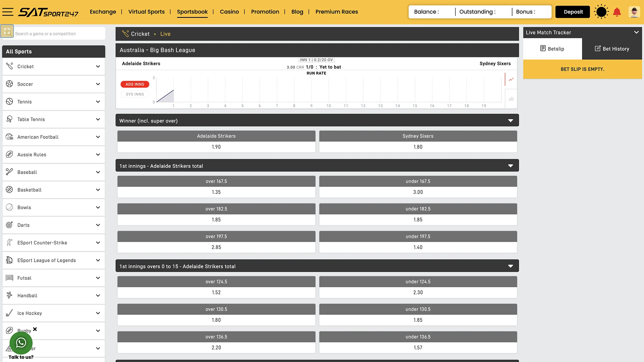Image resolution: width=644 pixels, height=362 pixels.
Task: Click the search magnifier icon
Action: tap(7, 31)
